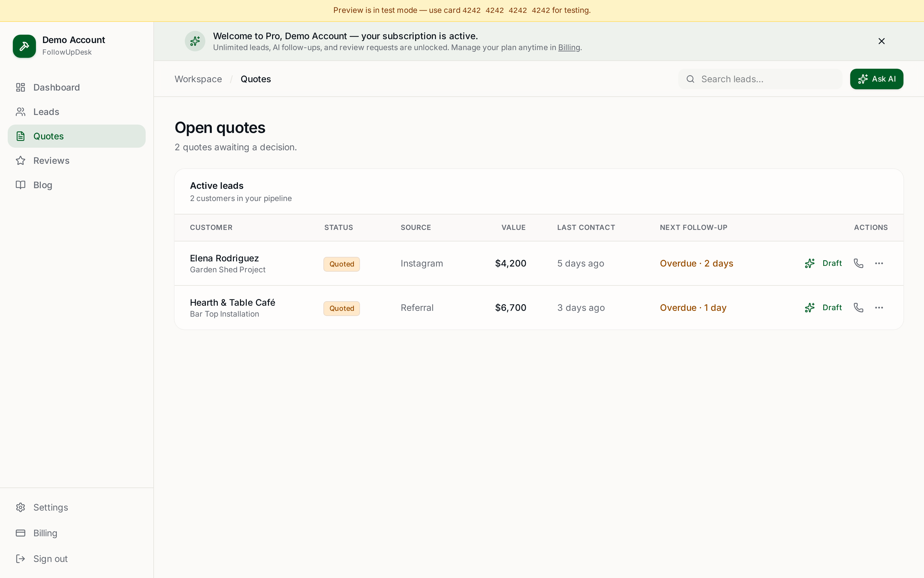This screenshot has height=578, width=924.
Task: Click the Demo Account name
Action: [74, 40]
